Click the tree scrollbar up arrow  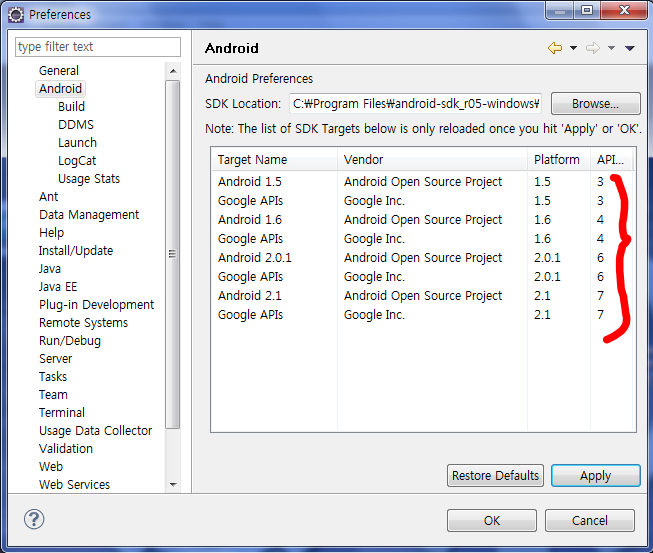[173, 71]
